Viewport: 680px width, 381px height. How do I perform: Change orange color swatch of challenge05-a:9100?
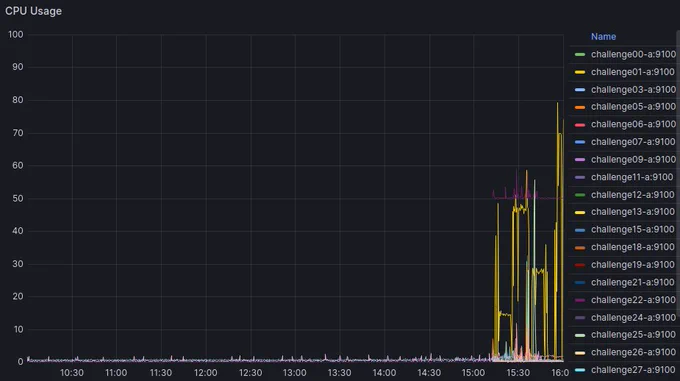580,107
